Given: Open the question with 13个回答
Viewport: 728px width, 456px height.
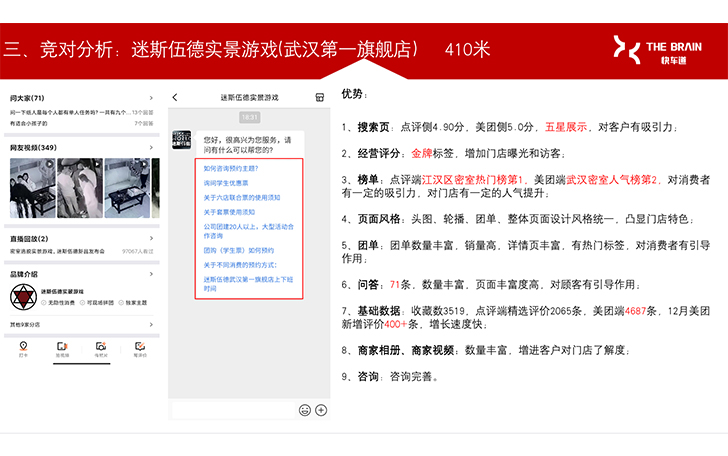Looking at the screenshot, I should [x=82, y=112].
